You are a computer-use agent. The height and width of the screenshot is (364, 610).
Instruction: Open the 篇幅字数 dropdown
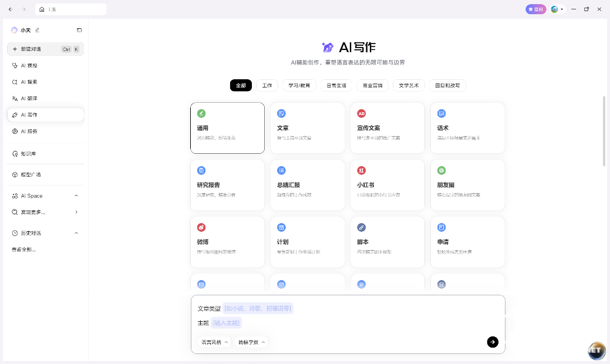tap(251, 342)
